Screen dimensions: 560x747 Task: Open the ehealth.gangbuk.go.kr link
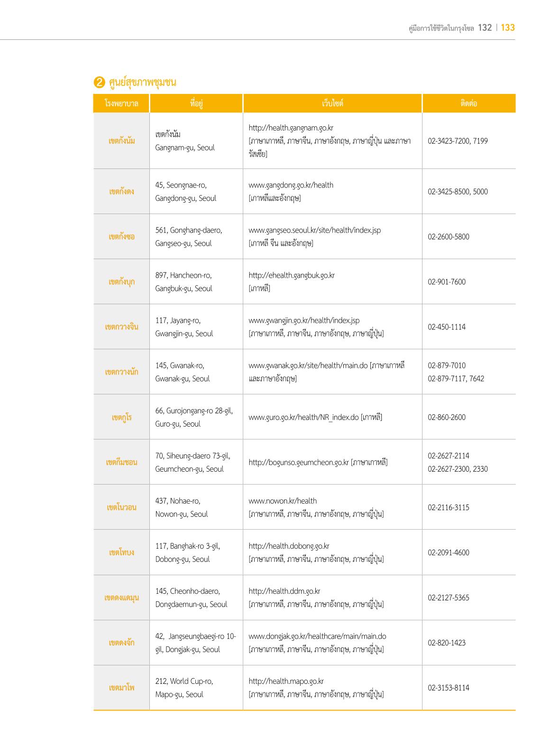tap(292, 275)
